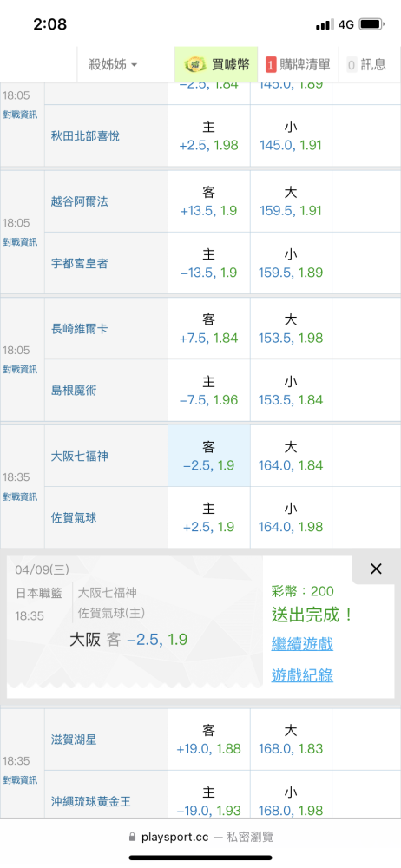Tap the 沖繩琉球黃金王 team name

[x=91, y=801]
